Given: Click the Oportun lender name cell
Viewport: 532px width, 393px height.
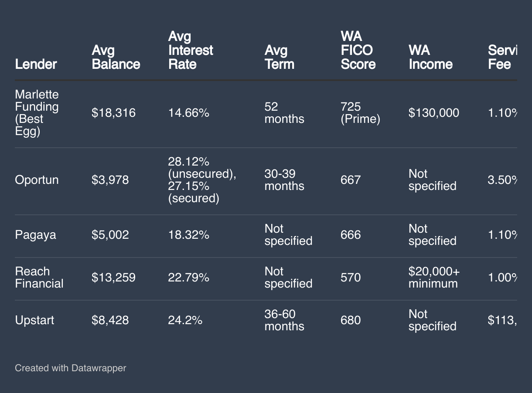Looking at the screenshot, I should click(x=37, y=180).
